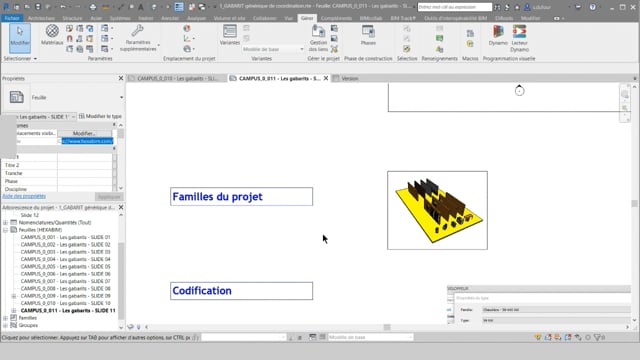
Task: Click Modifier le type button
Action: click(100, 116)
